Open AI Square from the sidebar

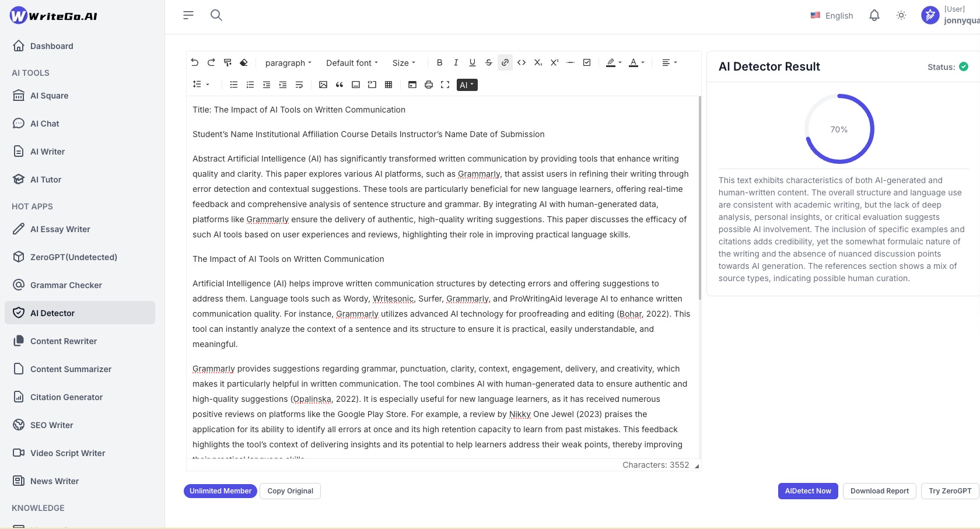click(80, 96)
